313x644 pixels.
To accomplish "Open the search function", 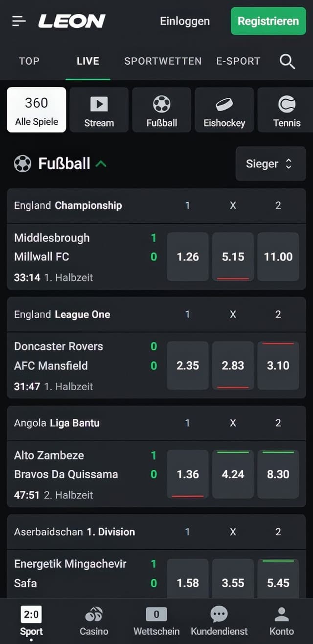I will click(x=288, y=61).
